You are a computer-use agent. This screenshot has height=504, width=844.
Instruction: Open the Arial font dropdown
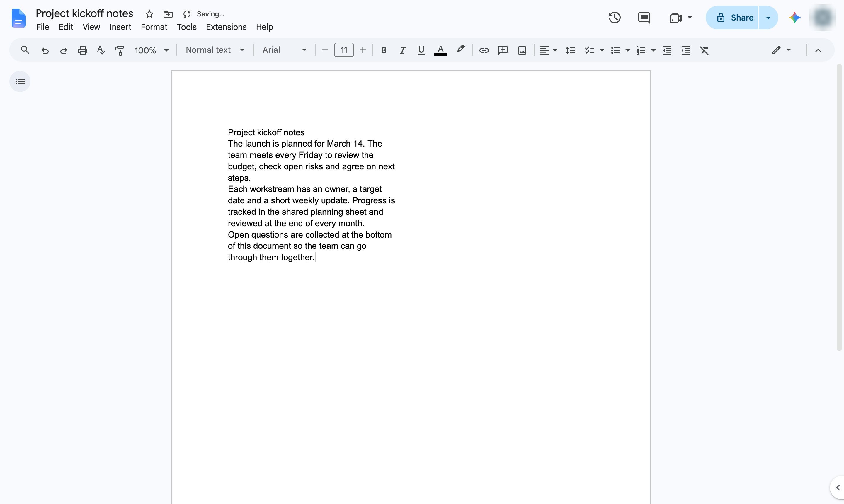[x=285, y=50]
